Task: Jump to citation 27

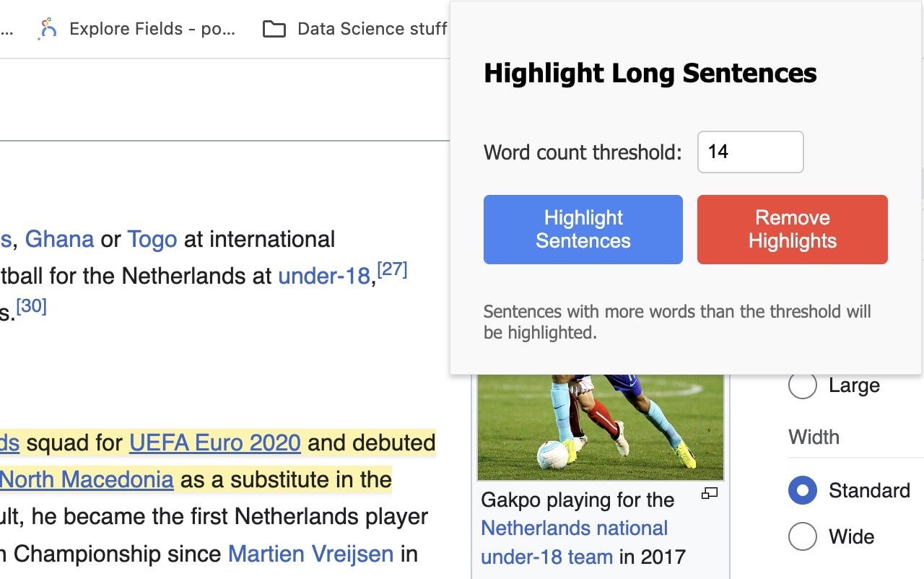Action: point(392,270)
